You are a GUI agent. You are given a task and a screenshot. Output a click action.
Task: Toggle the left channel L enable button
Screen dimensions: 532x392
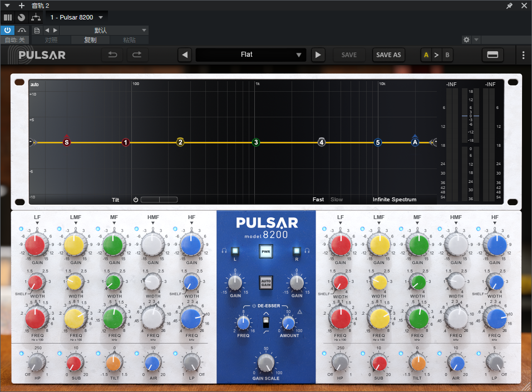[x=235, y=251]
